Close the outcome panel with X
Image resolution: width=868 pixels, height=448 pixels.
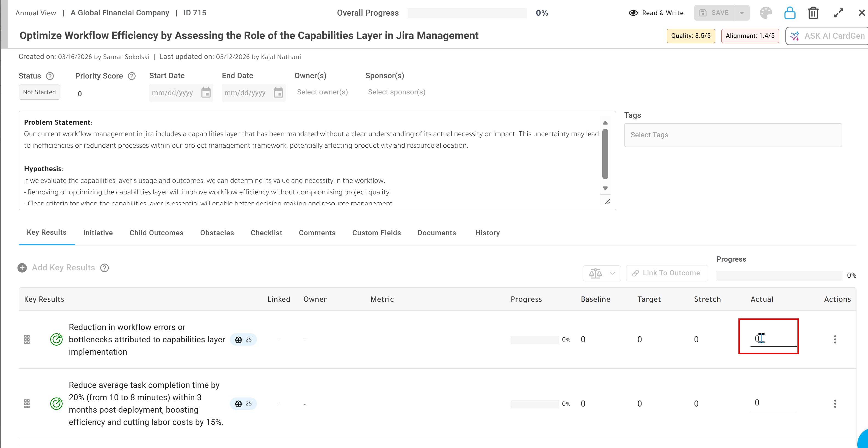pos(862,13)
